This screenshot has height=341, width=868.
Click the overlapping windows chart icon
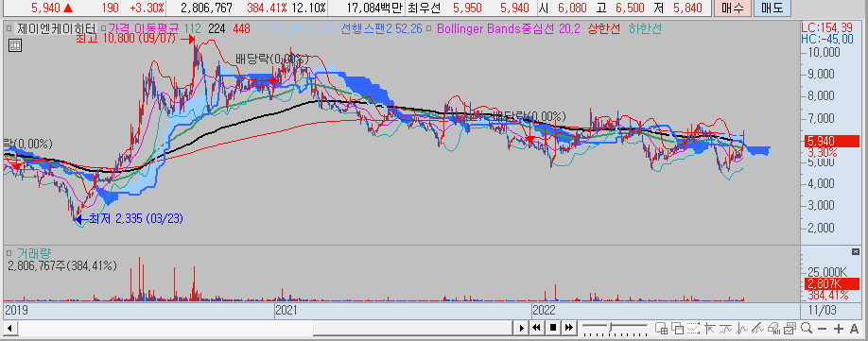[x=677, y=329]
